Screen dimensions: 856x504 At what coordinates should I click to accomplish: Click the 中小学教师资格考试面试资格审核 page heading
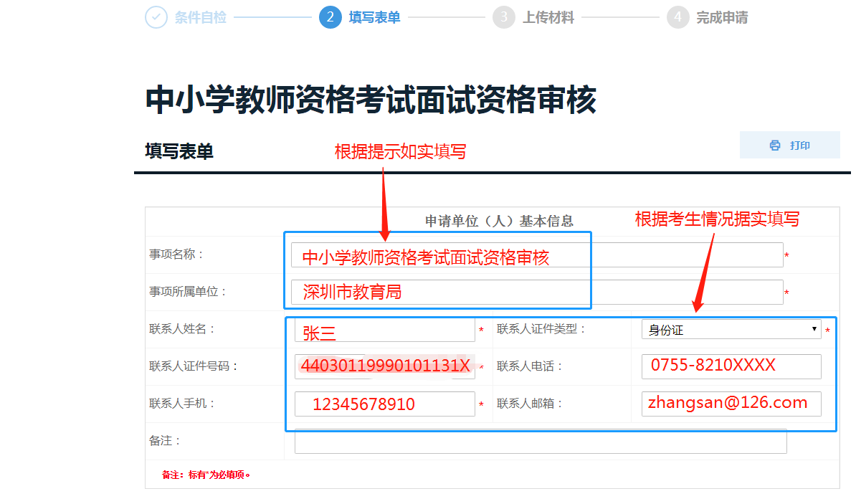[371, 100]
